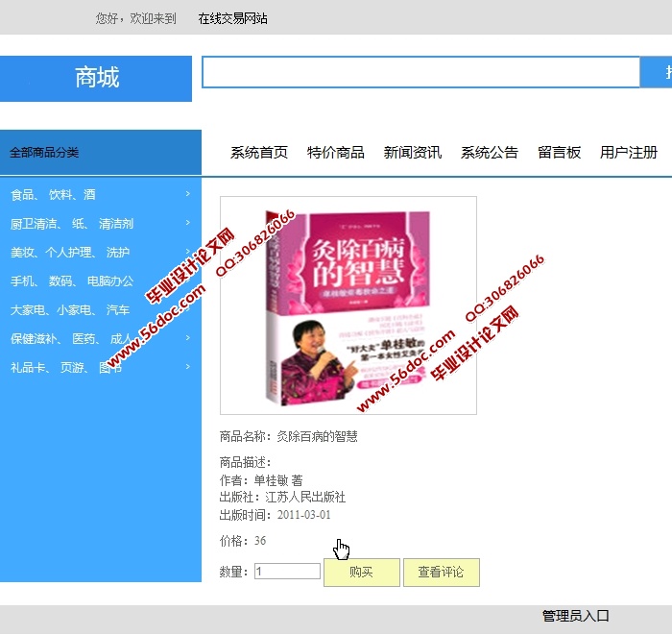Expand the 美妆、个人护理、洗护 category arrow
This screenshot has width=672, height=635.
point(187,252)
